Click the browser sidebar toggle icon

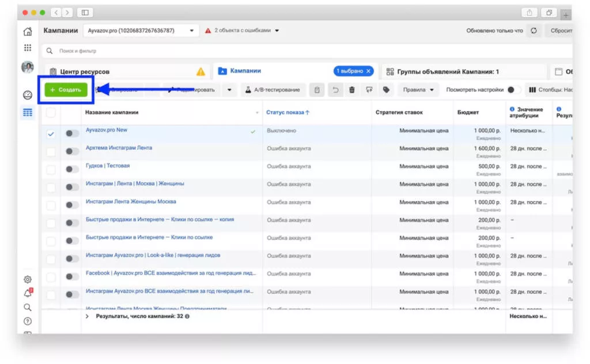pos(85,13)
